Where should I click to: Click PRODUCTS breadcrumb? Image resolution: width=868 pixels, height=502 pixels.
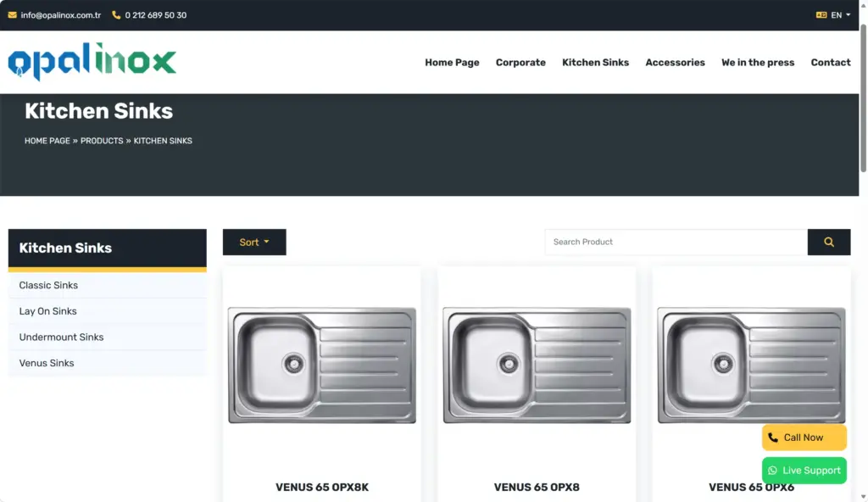102,141
